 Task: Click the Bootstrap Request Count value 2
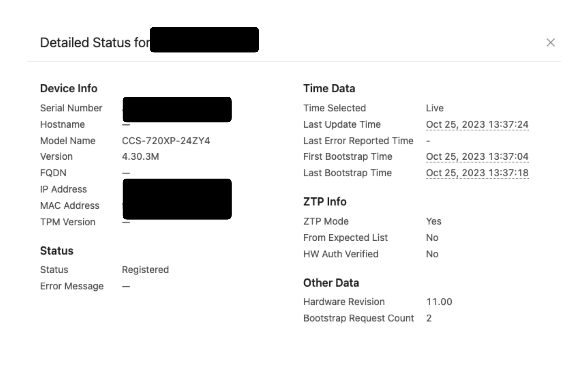pyautogui.click(x=428, y=318)
